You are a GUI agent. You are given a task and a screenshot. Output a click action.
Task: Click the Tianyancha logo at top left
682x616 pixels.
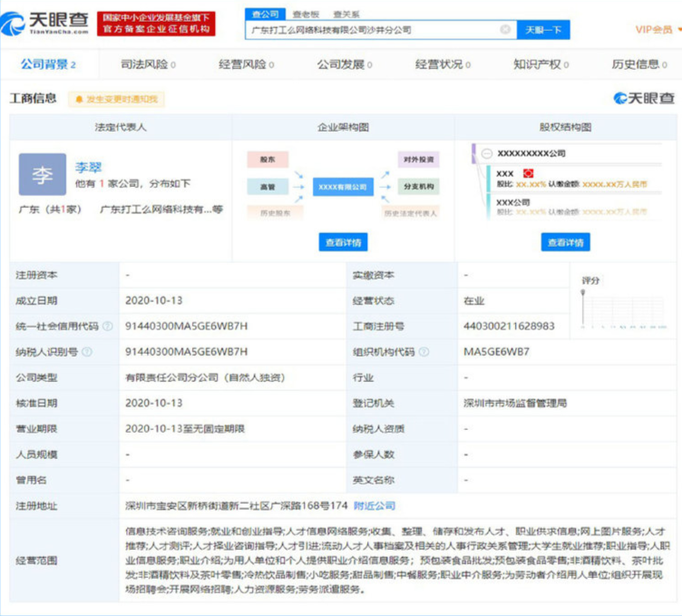(44, 23)
